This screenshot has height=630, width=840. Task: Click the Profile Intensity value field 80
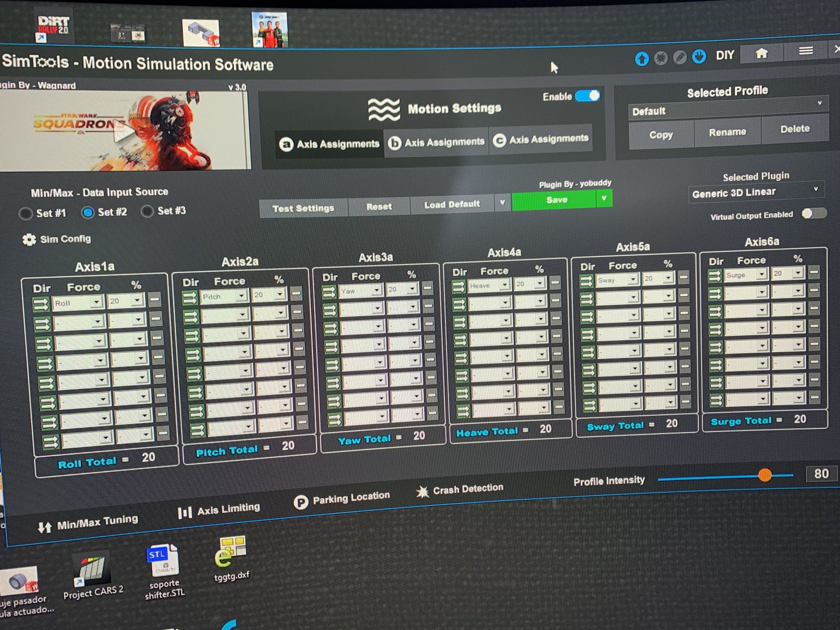point(822,474)
